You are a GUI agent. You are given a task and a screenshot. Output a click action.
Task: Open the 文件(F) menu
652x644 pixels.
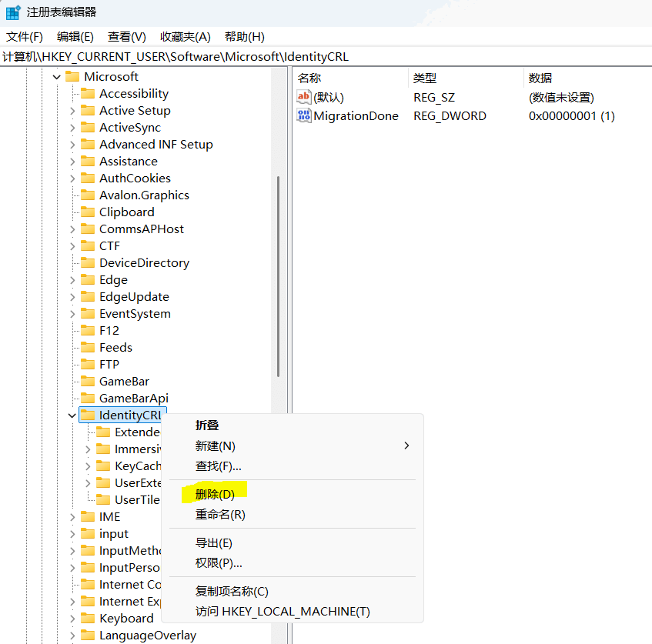coord(25,37)
